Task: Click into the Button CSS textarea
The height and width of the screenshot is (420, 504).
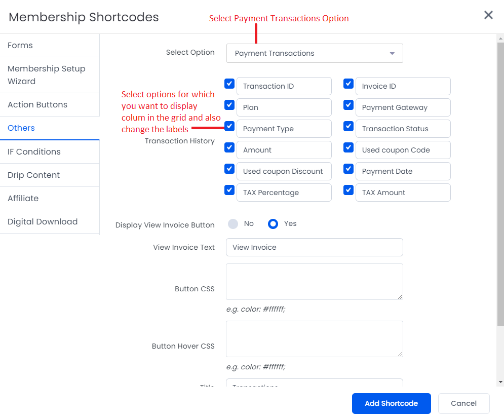Action: click(x=315, y=282)
